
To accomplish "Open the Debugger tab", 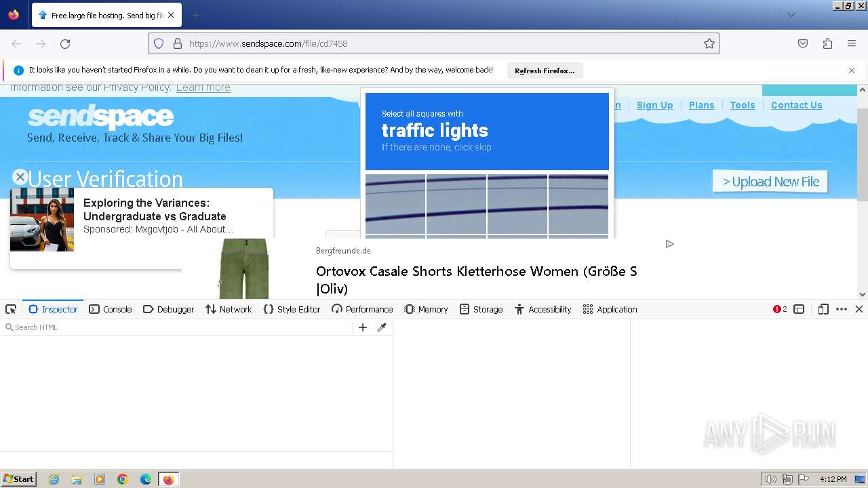I will pyautogui.click(x=169, y=309).
